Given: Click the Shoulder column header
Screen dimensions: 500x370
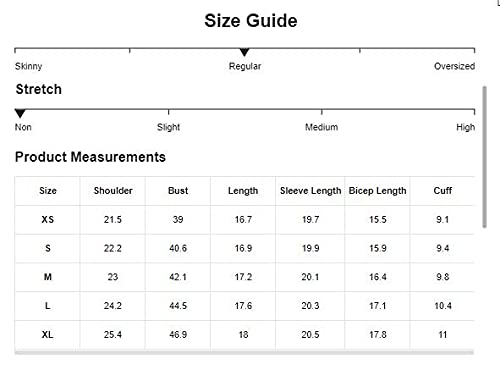Looking at the screenshot, I should 113,191.
